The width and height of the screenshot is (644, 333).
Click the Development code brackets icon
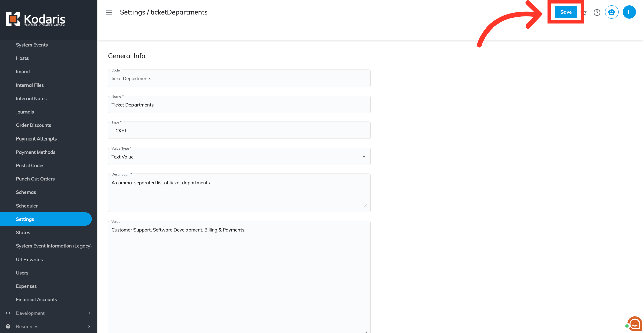(8, 313)
